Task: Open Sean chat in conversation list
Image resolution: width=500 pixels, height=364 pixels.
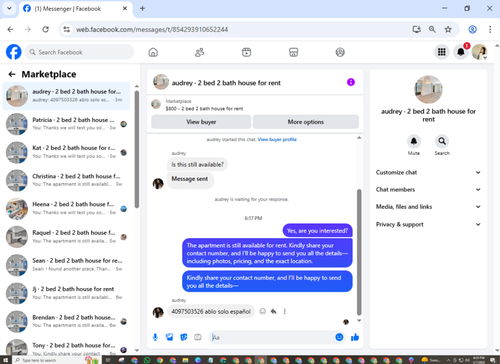Action: pyautogui.click(x=66, y=265)
